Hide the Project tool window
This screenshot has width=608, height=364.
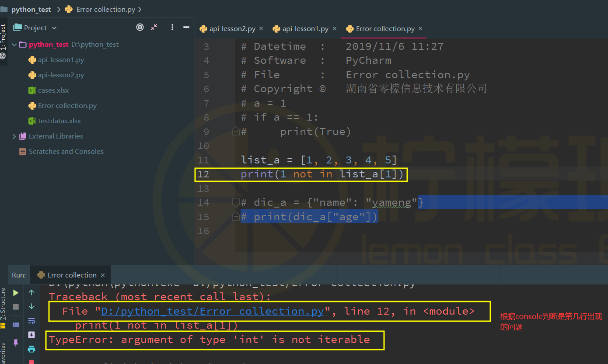186,27
